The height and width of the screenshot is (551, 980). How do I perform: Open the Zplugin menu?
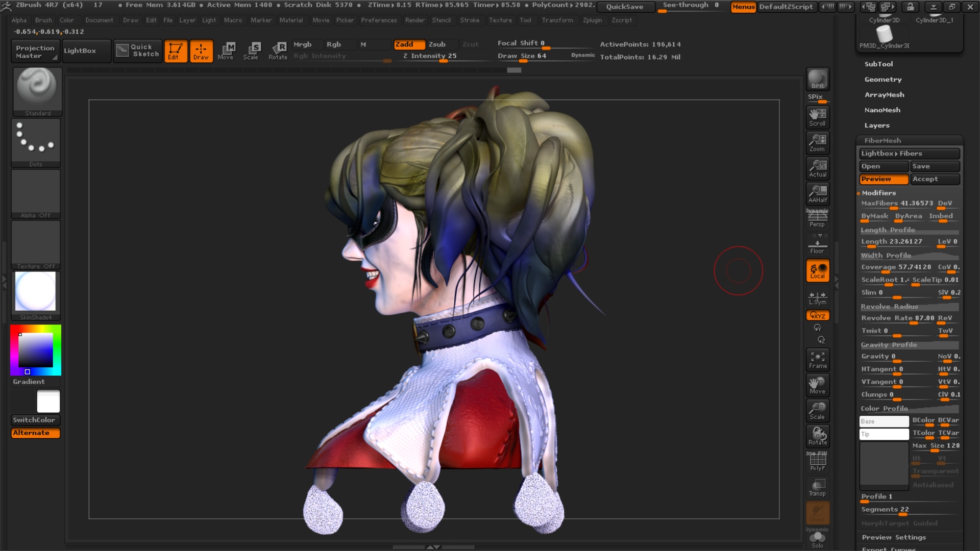coord(592,20)
